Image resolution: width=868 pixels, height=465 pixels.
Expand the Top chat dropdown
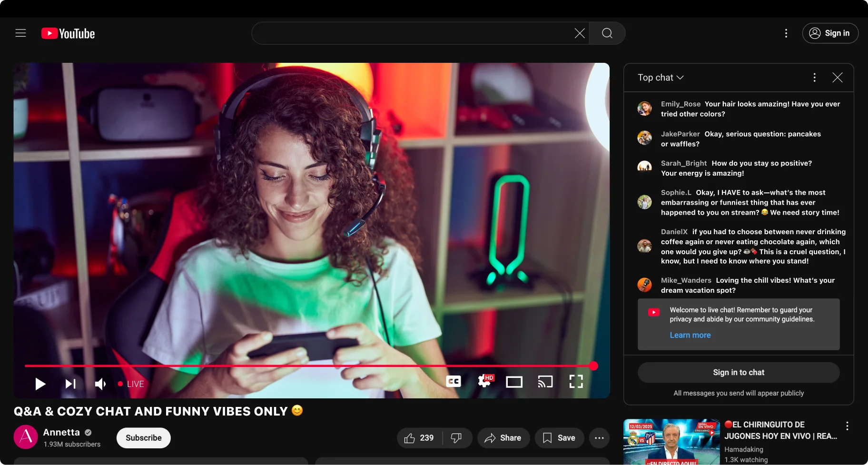click(661, 78)
